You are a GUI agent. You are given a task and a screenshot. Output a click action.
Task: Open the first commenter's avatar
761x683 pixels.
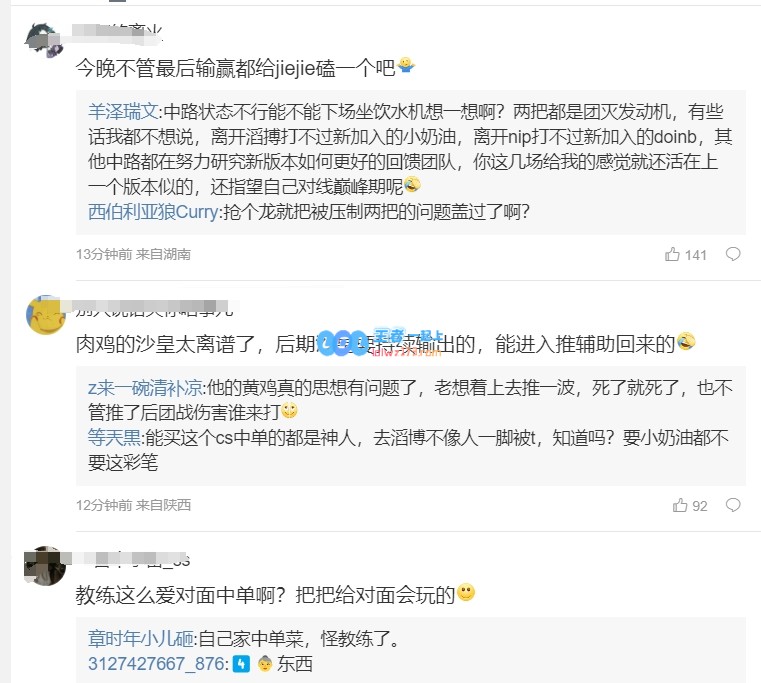(x=45, y=40)
